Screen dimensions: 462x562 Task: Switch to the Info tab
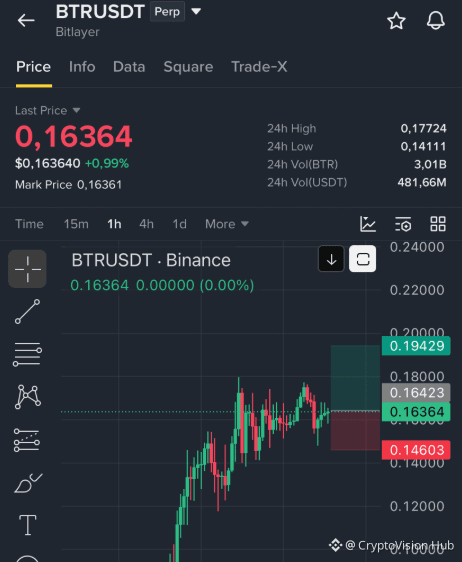(82, 67)
